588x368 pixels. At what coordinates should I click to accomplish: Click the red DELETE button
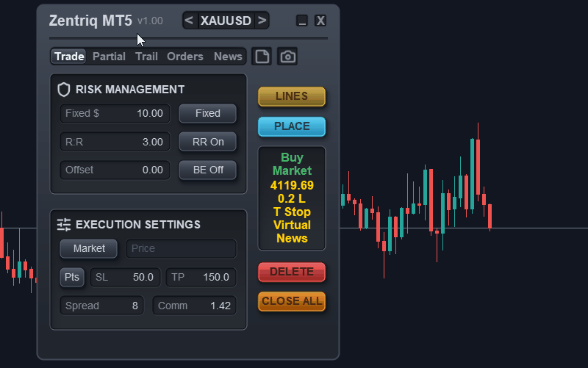pyautogui.click(x=292, y=272)
